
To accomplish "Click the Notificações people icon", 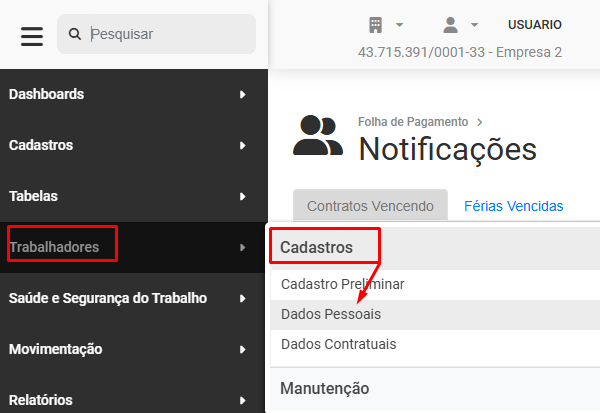I will pyautogui.click(x=318, y=135).
